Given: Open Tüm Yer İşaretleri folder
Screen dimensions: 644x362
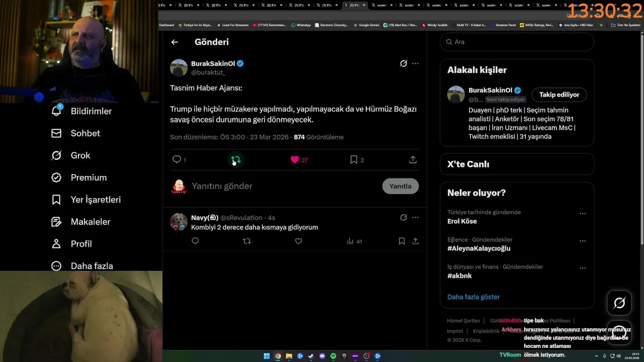Looking at the screenshot, I should click(625, 25).
